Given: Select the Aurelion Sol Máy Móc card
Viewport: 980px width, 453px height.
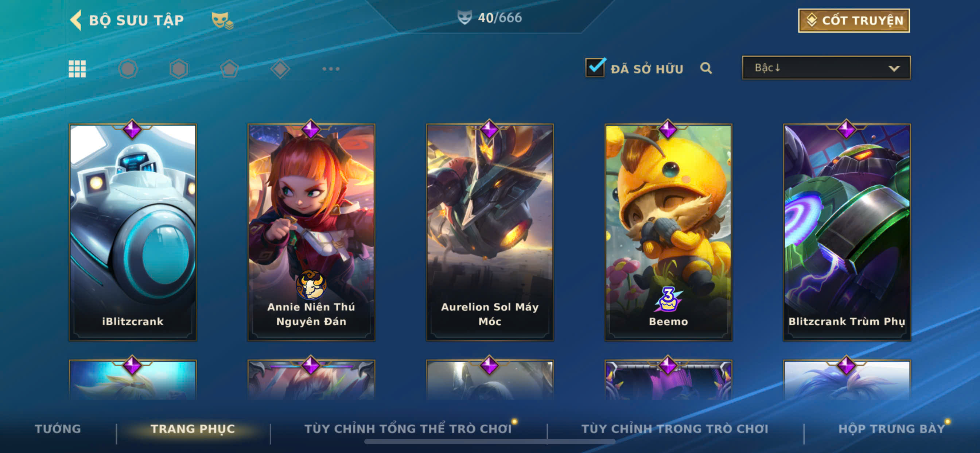Looking at the screenshot, I should pos(490,232).
